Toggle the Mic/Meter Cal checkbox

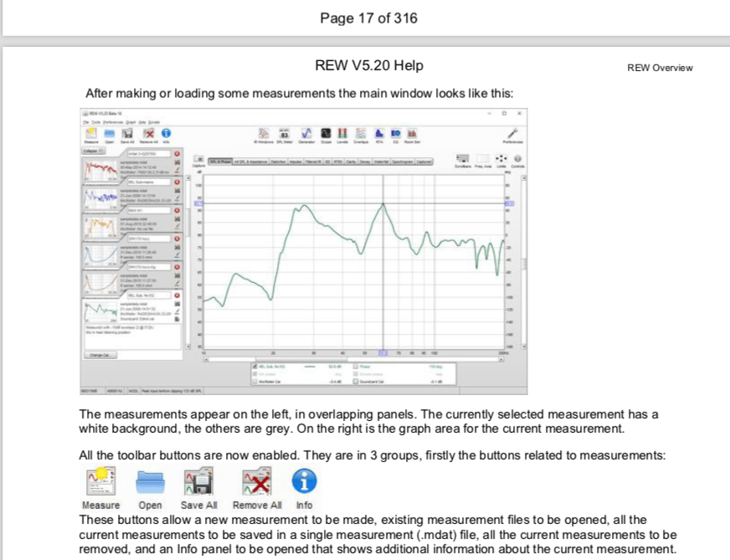pos(254,382)
